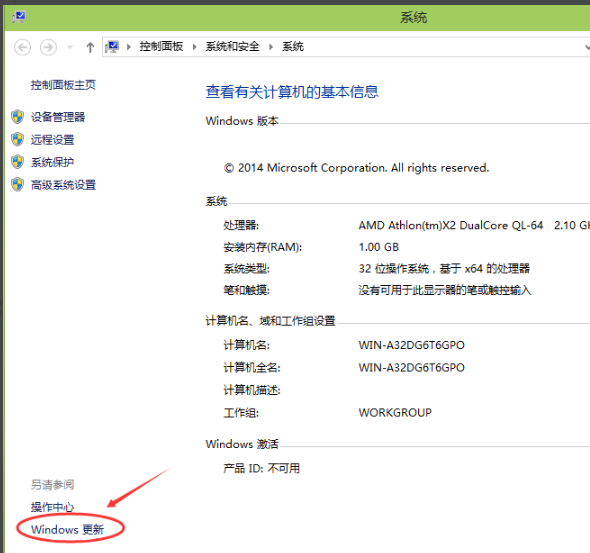Click workgroup value WORKGROUP
The width and height of the screenshot is (590, 553).
395,413
